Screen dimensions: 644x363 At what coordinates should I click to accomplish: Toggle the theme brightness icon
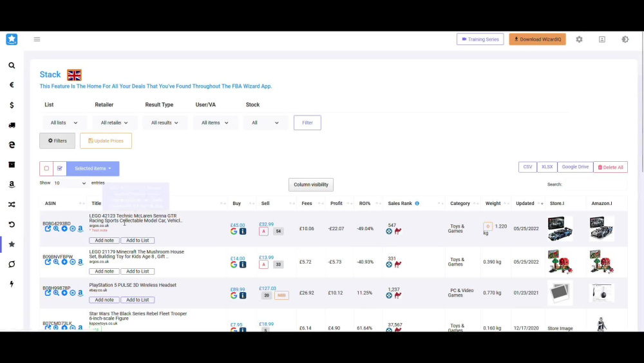click(x=625, y=39)
